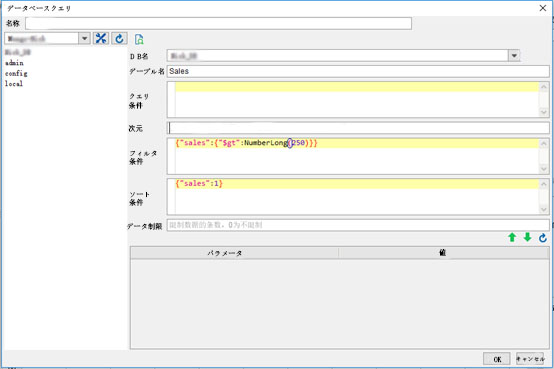The image size is (554, 369).
Task: Click the 次元 input field
Action: [x=358, y=128]
